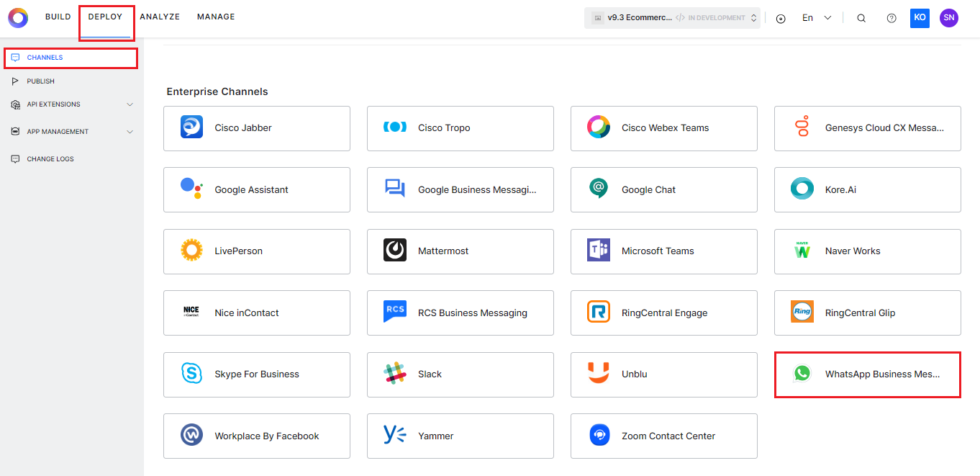Open the help menu
Screen dimensions: 980x476
891,17
